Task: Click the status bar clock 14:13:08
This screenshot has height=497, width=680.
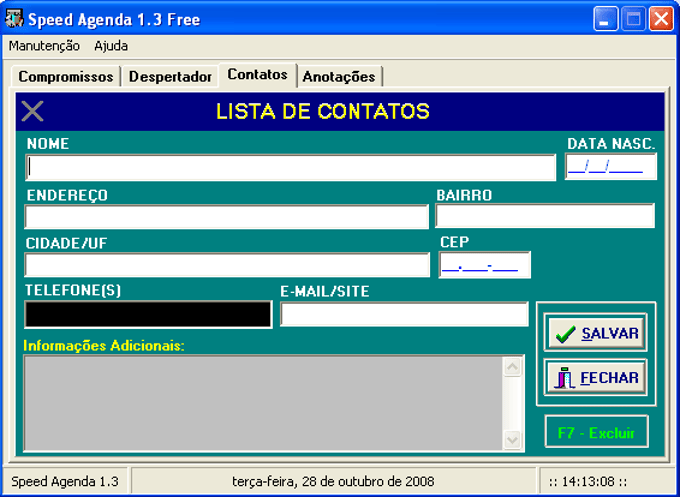Action: (588, 481)
